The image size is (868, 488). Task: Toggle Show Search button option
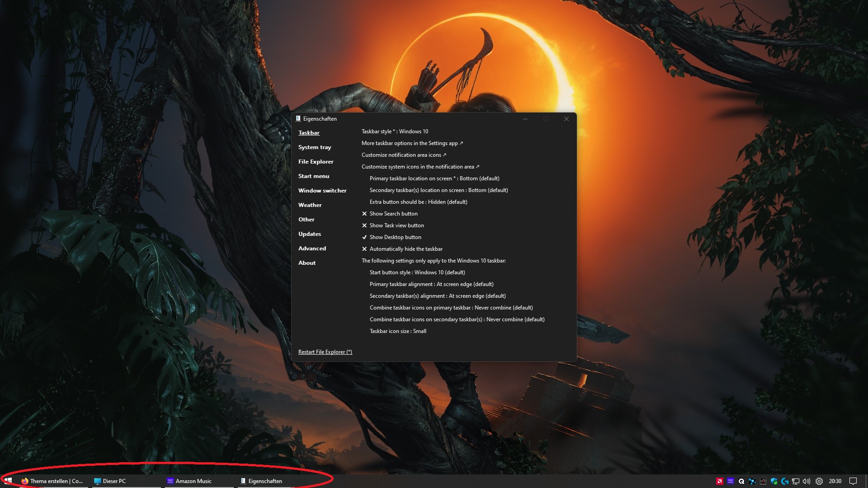click(393, 214)
